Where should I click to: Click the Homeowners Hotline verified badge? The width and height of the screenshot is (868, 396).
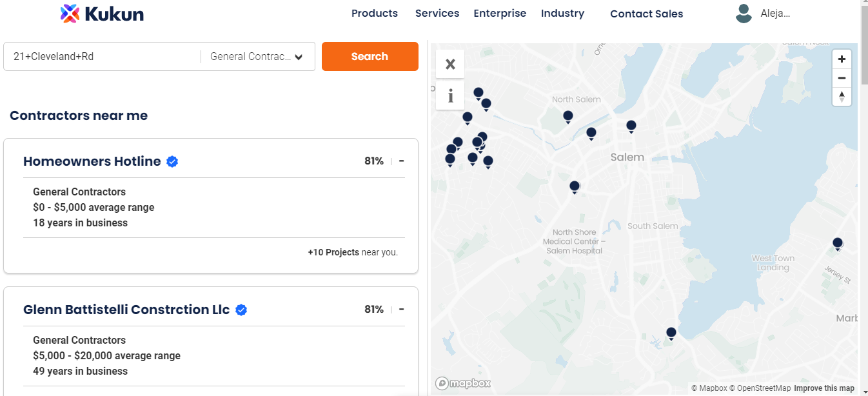(172, 162)
